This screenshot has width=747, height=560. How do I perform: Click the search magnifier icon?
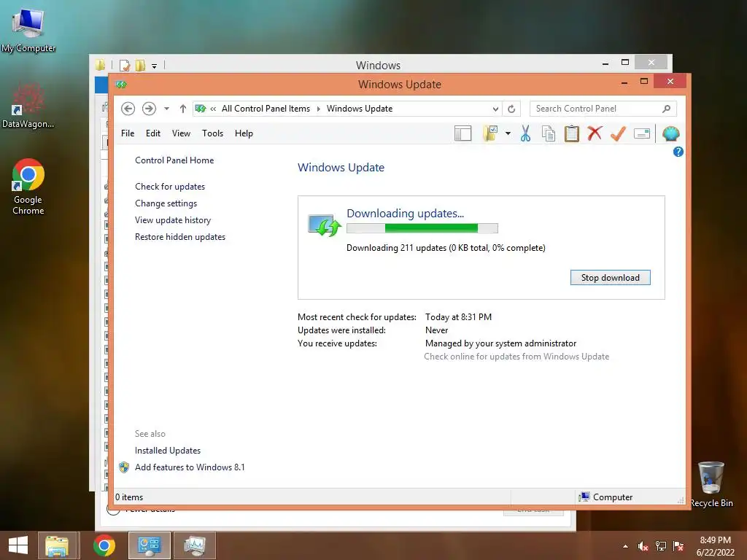click(666, 109)
